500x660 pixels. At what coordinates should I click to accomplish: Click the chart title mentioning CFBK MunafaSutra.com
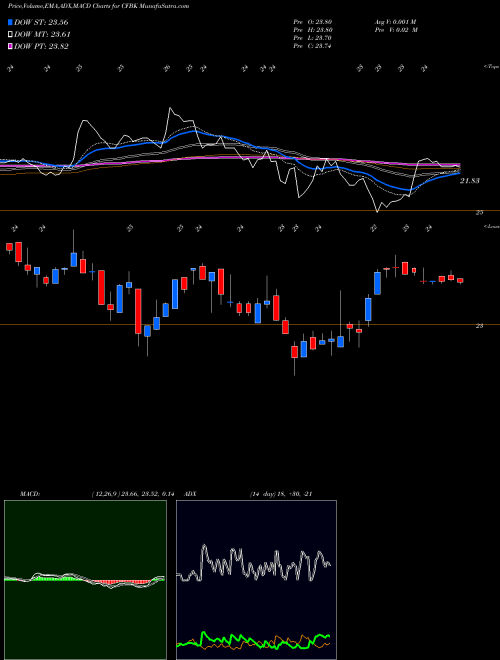pyautogui.click(x=98, y=6)
